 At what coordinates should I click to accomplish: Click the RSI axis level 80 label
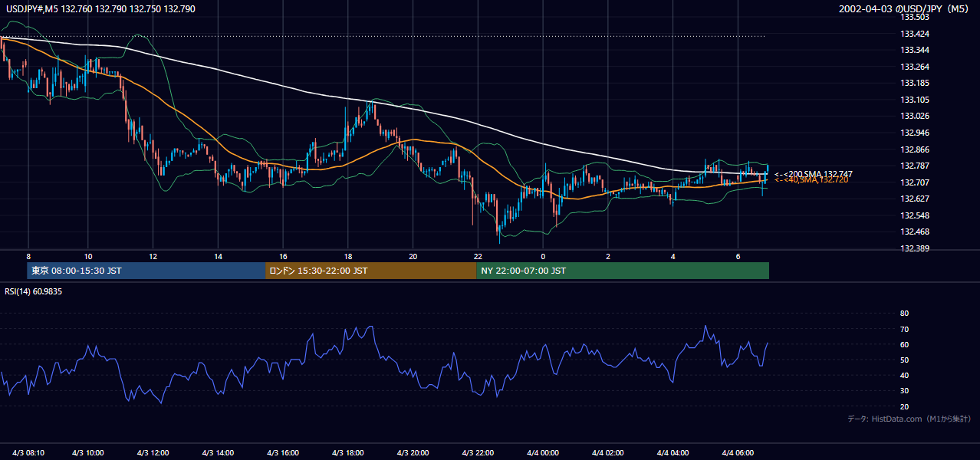click(904, 314)
